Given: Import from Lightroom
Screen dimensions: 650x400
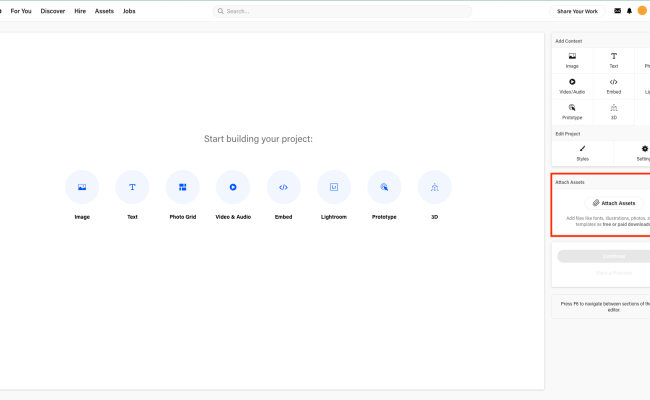Looking at the screenshot, I should coord(334,187).
